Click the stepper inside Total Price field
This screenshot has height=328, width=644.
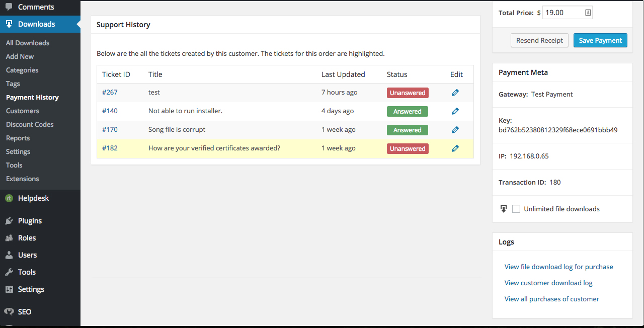(x=588, y=13)
